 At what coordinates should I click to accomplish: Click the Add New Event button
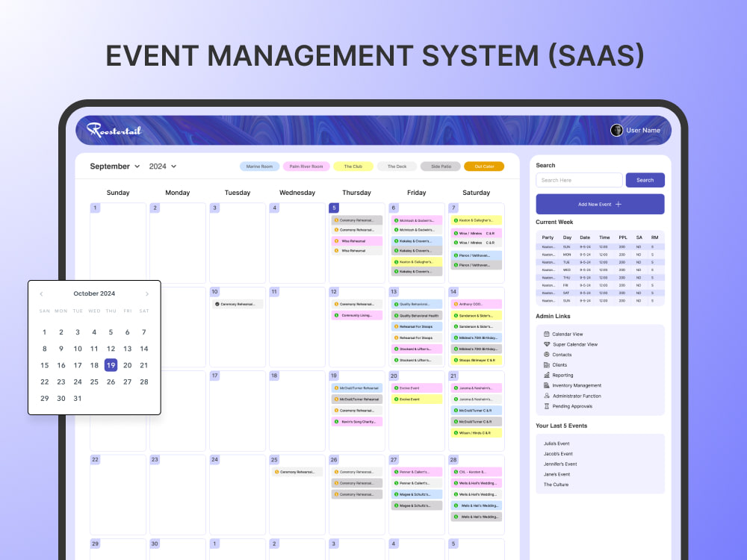(600, 205)
